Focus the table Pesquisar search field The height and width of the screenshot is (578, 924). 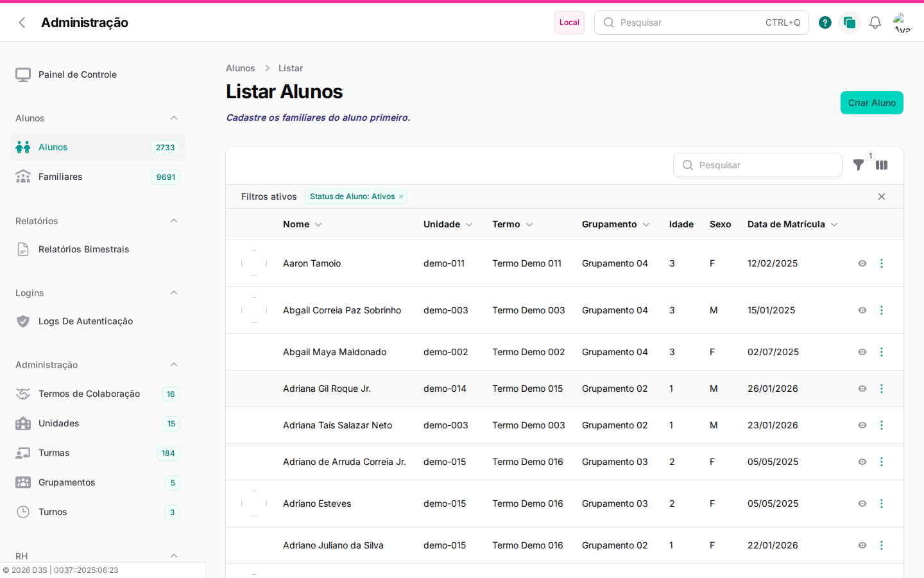point(757,165)
